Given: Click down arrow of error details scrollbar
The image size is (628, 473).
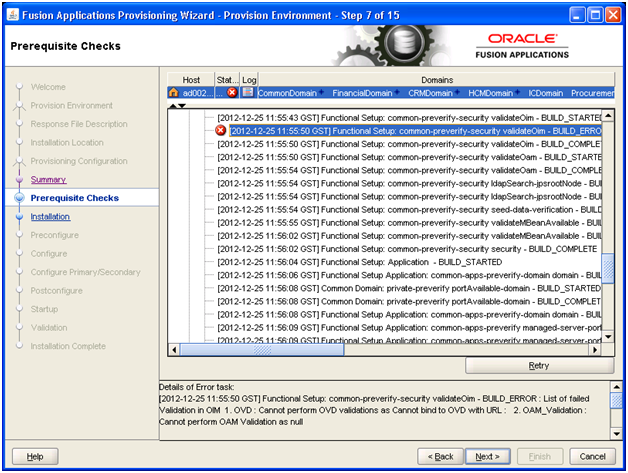Looking at the screenshot, I should pyautogui.click(x=616, y=433).
